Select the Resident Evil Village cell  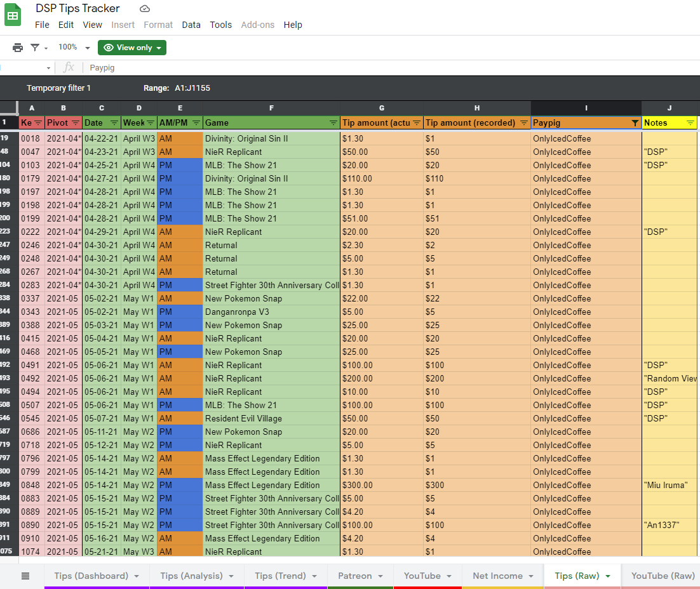(x=271, y=418)
